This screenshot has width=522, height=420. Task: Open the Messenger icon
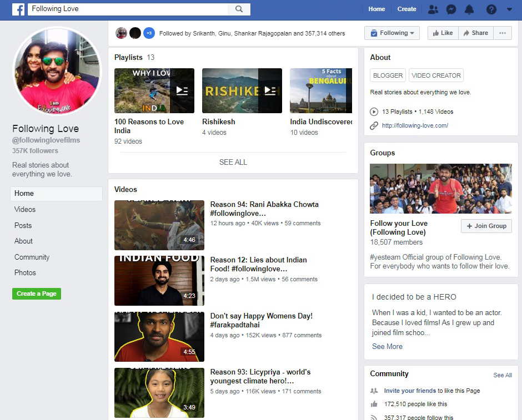click(x=451, y=9)
